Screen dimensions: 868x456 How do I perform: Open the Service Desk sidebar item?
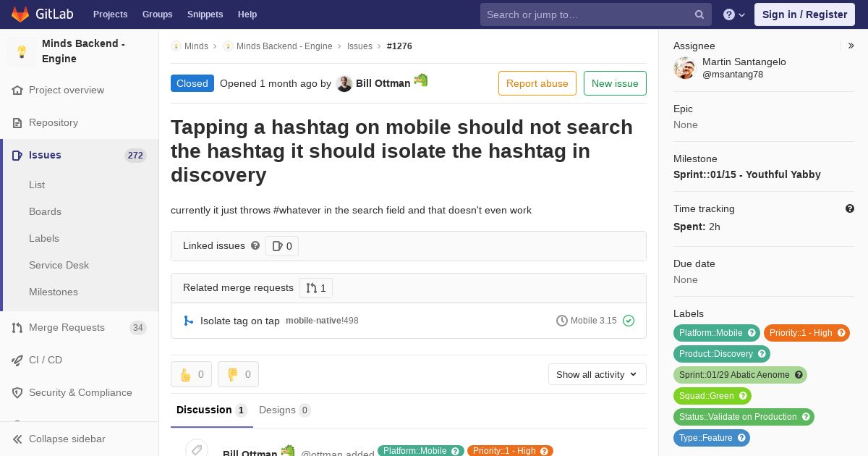59,266
